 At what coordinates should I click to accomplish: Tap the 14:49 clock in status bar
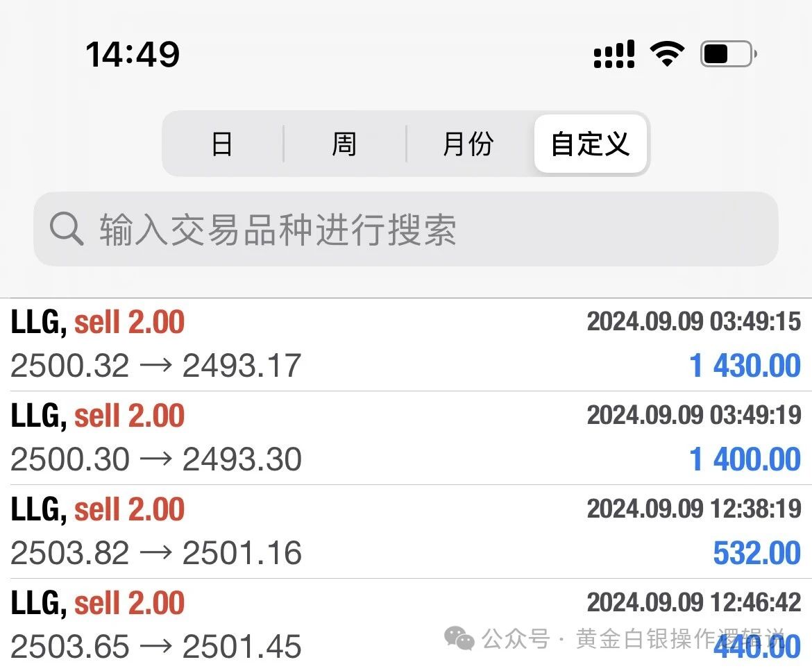point(133,54)
